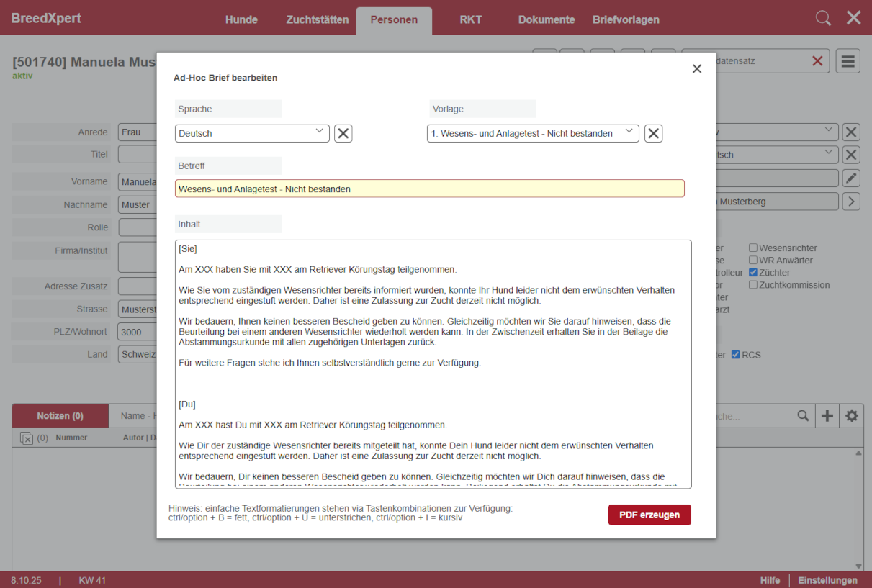This screenshot has height=588, width=872.
Task: Open the Sprache dropdown showing Deutsch
Action: 252,133
